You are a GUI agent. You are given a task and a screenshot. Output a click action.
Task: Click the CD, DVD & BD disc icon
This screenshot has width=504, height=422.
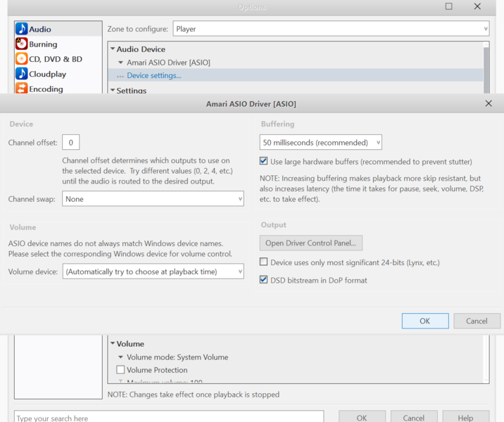(x=22, y=59)
